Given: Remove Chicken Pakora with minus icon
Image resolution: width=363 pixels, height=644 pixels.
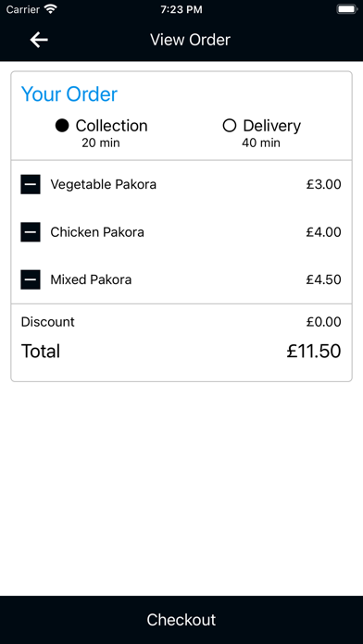Looking at the screenshot, I should [31, 232].
